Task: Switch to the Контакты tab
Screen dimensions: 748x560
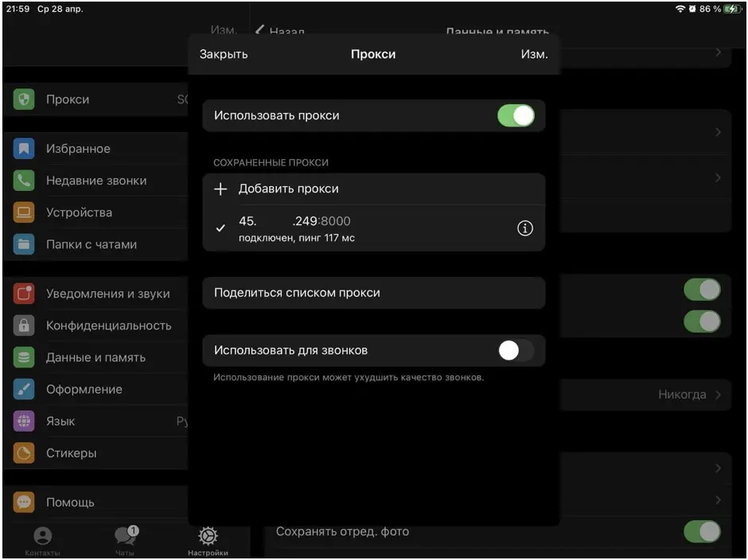Action: point(41,539)
